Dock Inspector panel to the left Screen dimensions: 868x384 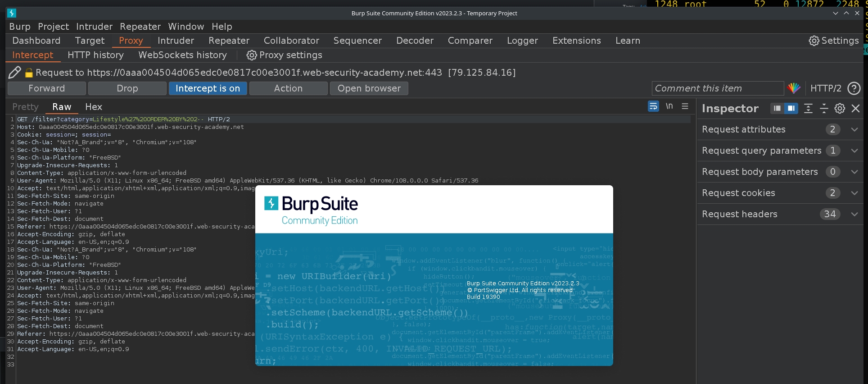click(x=777, y=108)
